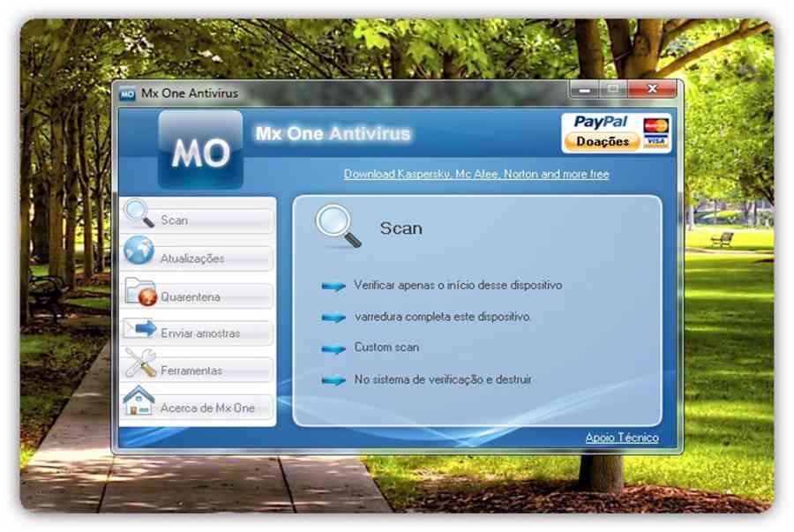Open the Apoio Técnico link

click(x=622, y=438)
